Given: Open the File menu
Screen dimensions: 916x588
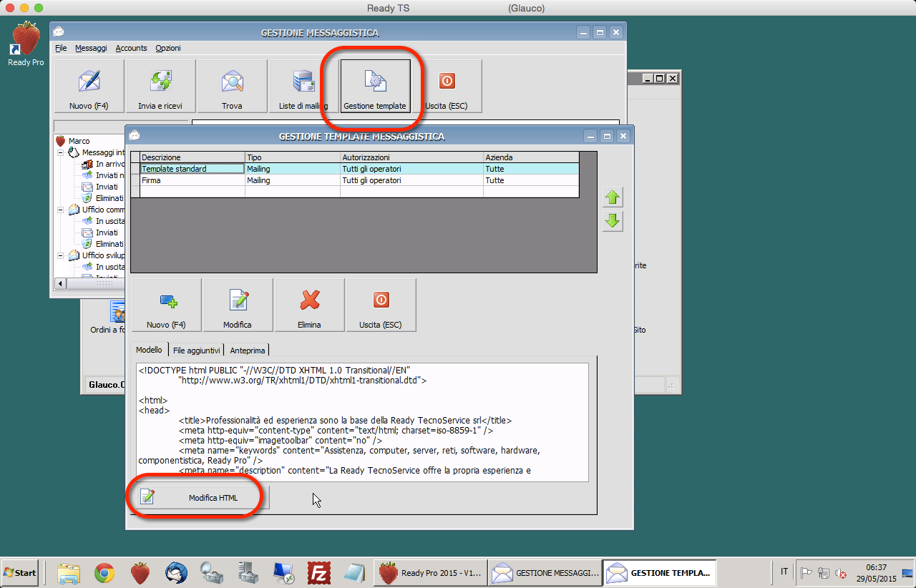Looking at the screenshot, I should 61,48.
